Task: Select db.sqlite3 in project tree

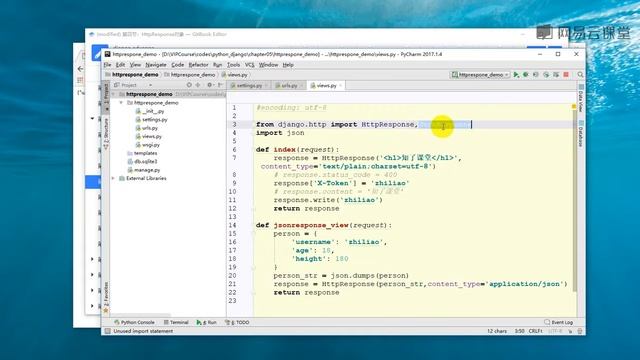Action: tap(143, 162)
